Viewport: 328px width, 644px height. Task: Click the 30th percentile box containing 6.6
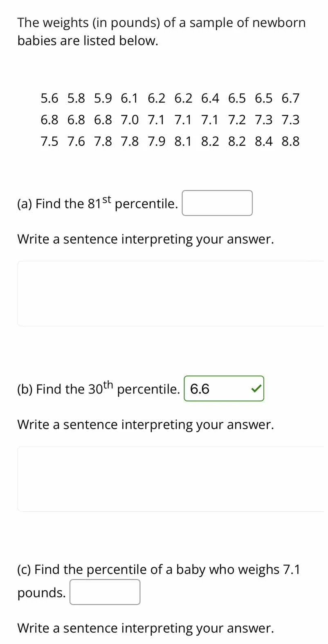point(217,389)
